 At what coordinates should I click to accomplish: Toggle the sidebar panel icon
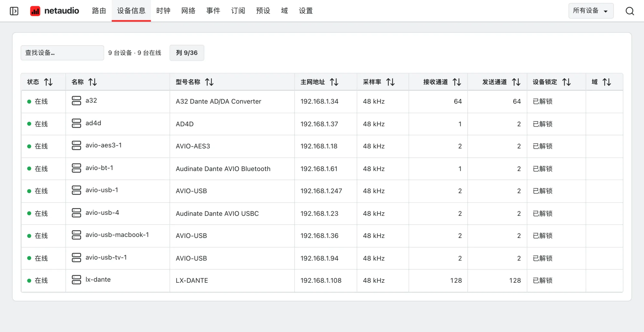pos(14,11)
